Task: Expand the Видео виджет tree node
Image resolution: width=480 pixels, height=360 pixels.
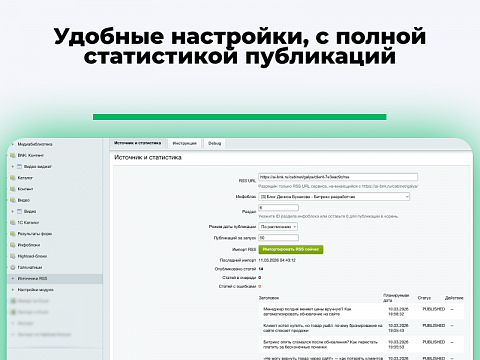Action: coord(13,166)
